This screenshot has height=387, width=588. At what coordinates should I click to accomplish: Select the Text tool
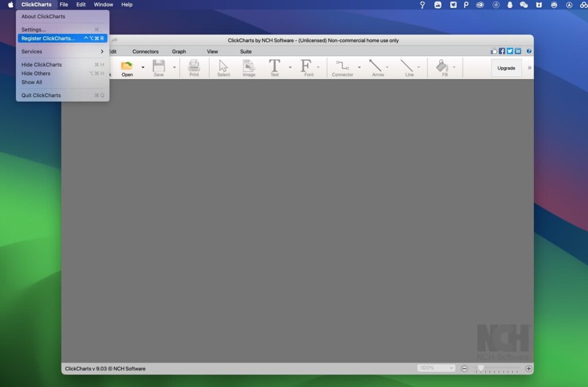(x=274, y=66)
